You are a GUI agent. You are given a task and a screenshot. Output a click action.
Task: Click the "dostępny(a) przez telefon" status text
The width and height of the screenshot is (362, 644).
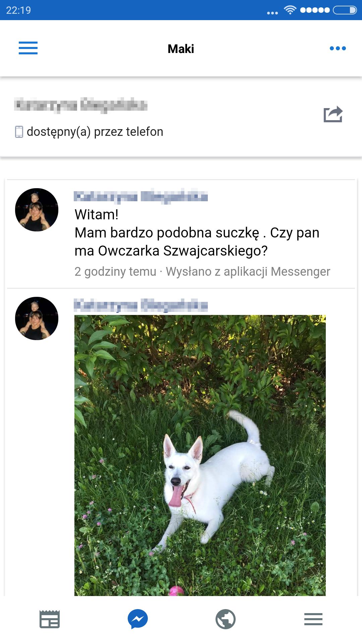click(x=95, y=132)
